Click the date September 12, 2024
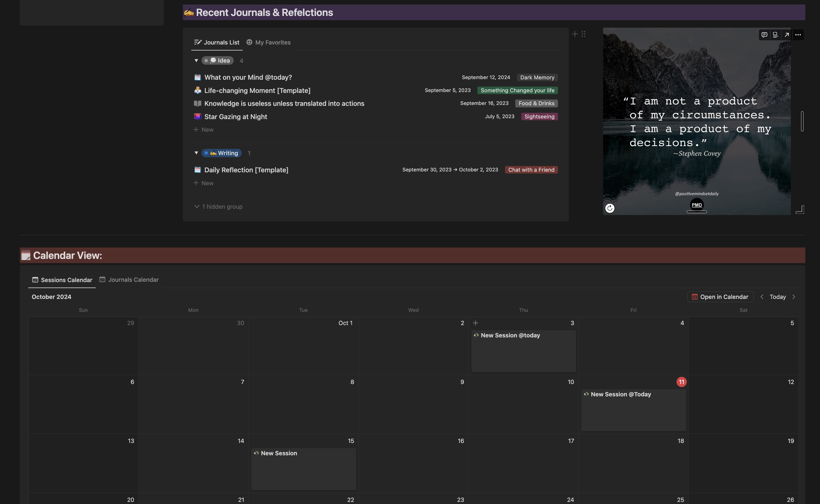 point(486,77)
